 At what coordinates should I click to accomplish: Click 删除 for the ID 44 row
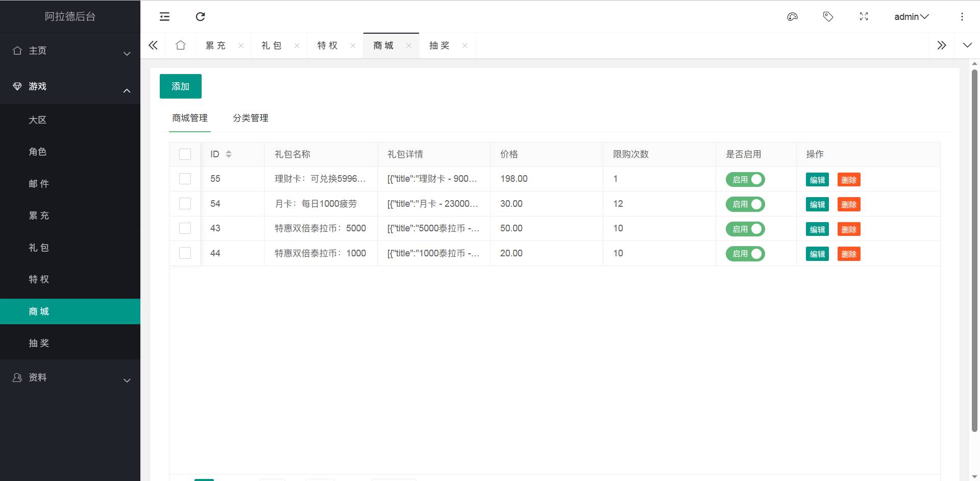(849, 254)
